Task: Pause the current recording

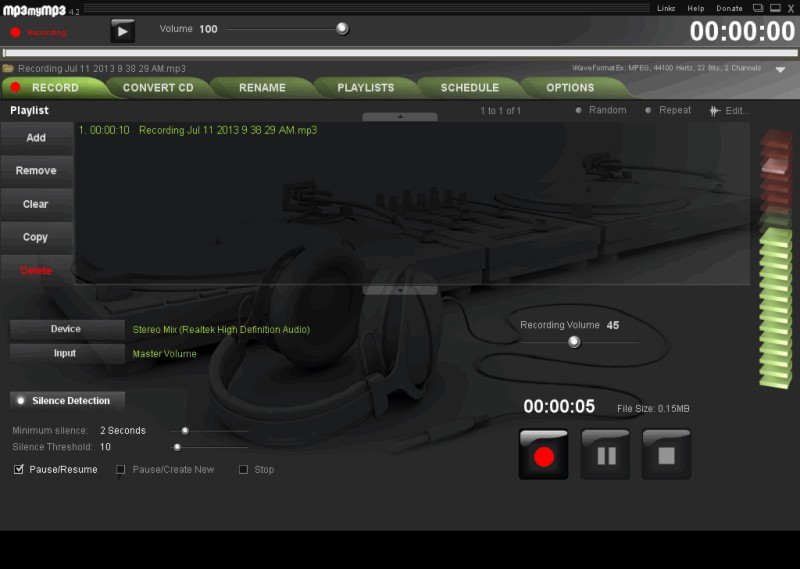Action: click(605, 455)
